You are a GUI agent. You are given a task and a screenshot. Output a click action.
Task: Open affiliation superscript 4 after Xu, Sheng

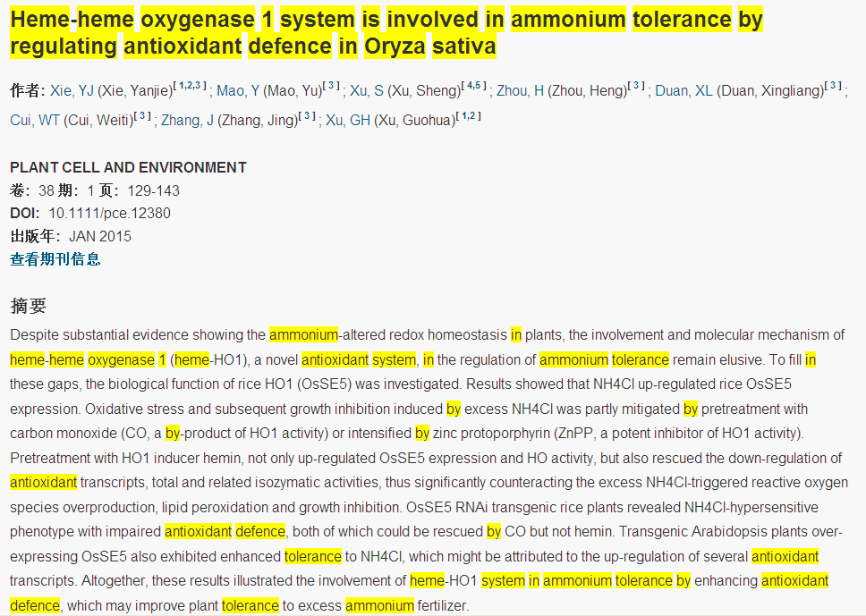click(471, 86)
